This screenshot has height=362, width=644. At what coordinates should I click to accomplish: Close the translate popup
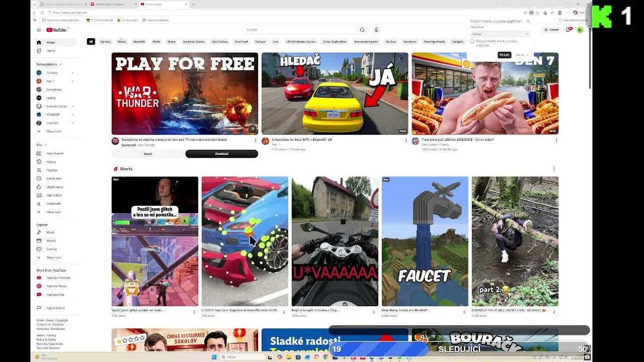(x=528, y=21)
